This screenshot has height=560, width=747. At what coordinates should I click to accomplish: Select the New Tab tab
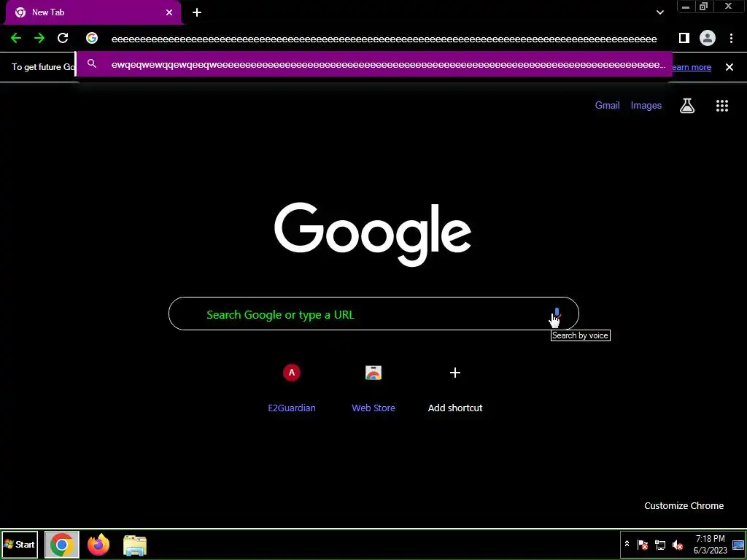[x=93, y=12]
